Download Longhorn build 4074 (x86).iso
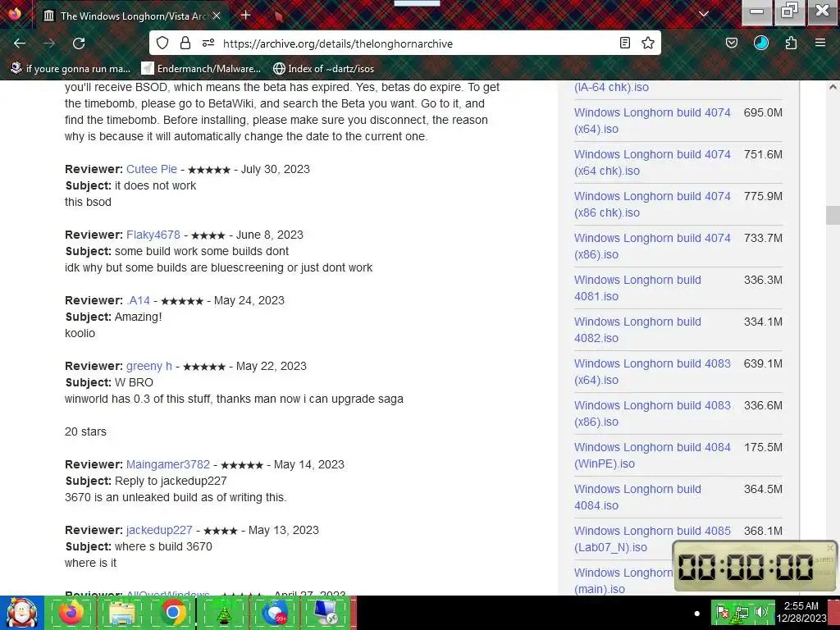 coord(652,246)
